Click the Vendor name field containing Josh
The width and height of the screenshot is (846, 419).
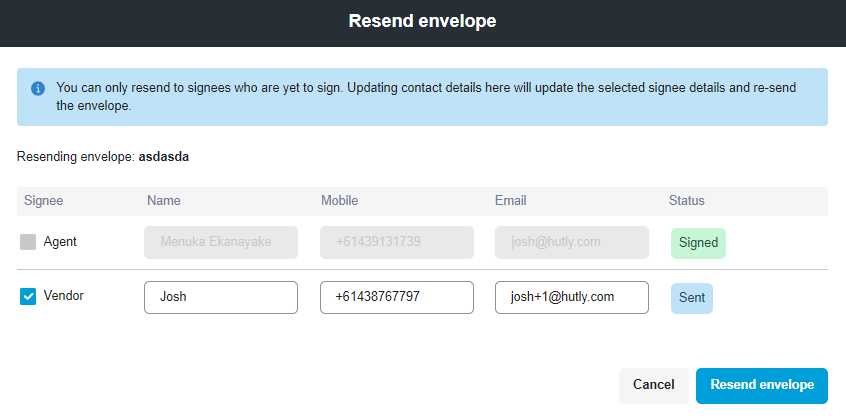tap(221, 297)
